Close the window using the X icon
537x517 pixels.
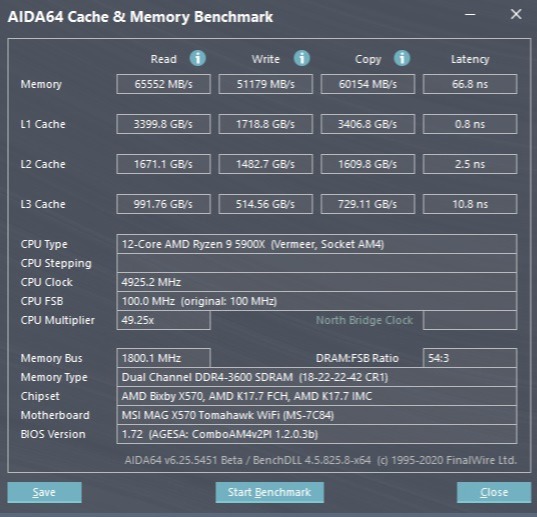click(516, 14)
